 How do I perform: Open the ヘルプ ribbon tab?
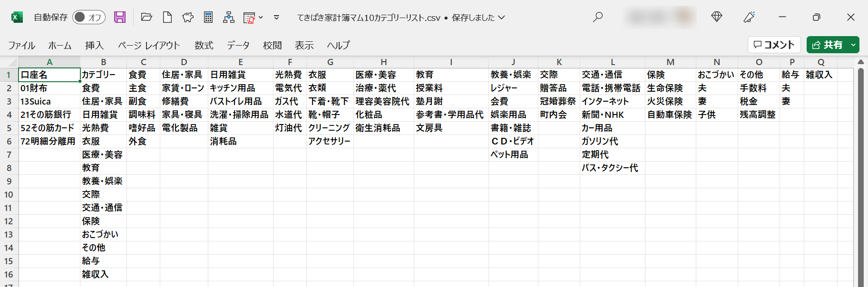pos(338,45)
